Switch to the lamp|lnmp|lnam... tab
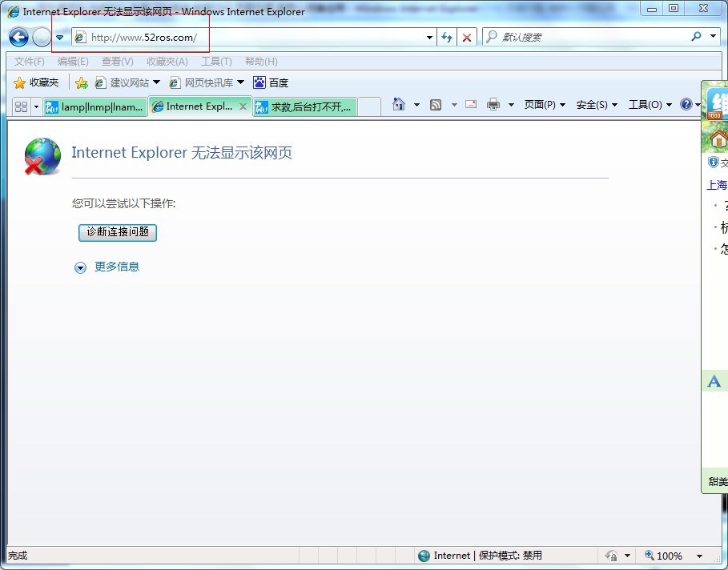The width and height of the screenshot is (728, 570). coord(95,106)
